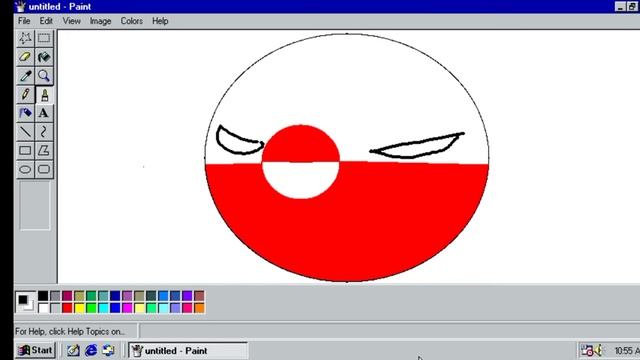
Task: Open the Help menu
Action: (x=160, y=21)
